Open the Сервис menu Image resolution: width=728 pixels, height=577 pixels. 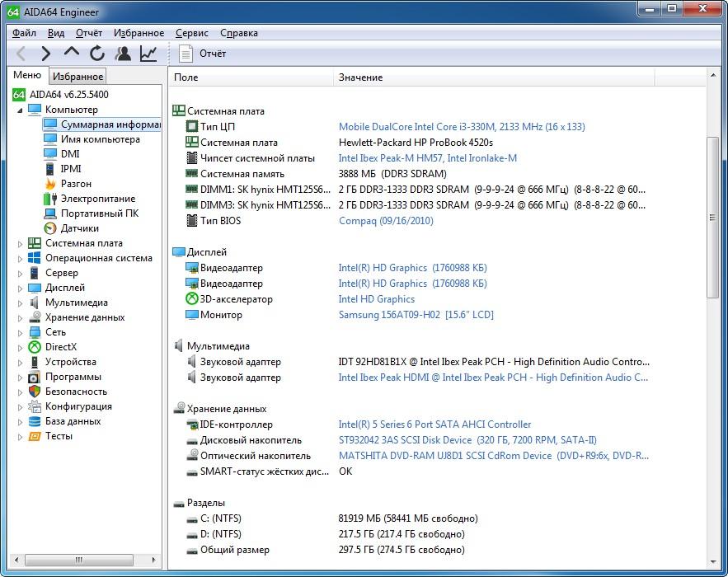[192, 33]
